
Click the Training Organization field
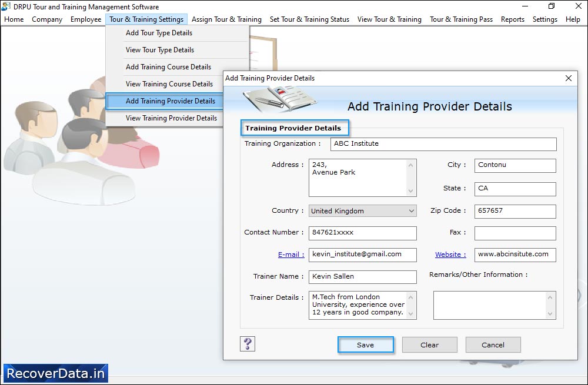tap(443, 144)
